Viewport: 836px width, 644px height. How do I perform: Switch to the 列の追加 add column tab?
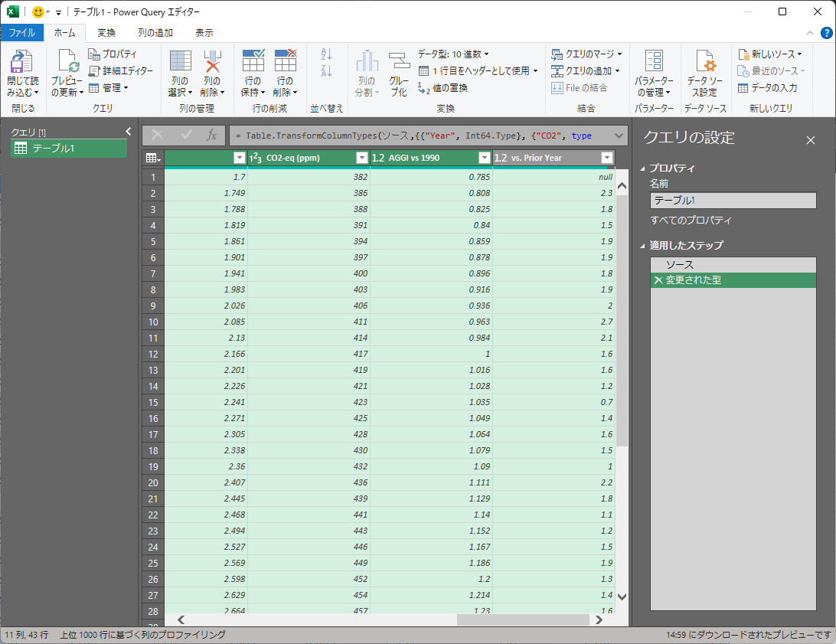click(x=155, y=32)
